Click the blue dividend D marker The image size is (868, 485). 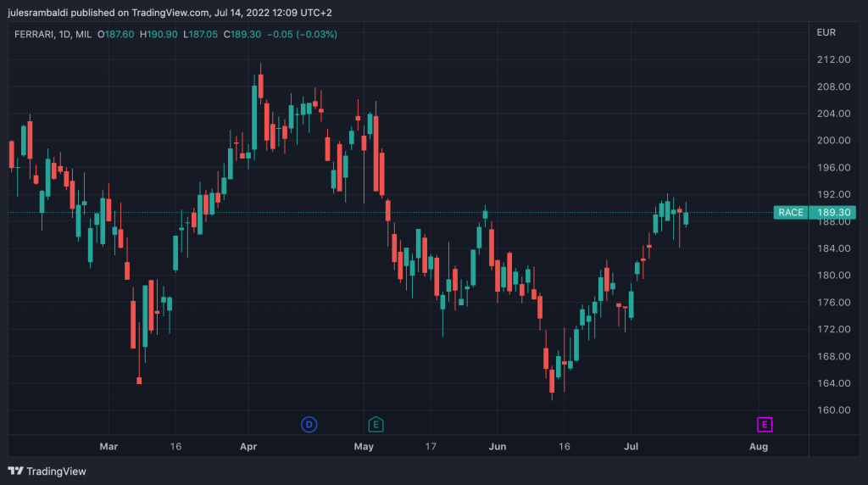309,425
